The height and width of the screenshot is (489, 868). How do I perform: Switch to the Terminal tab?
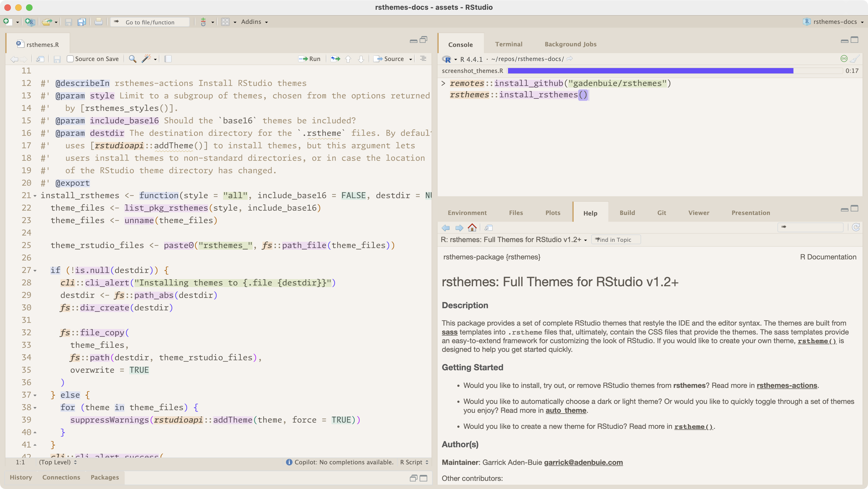pos(509,44)
